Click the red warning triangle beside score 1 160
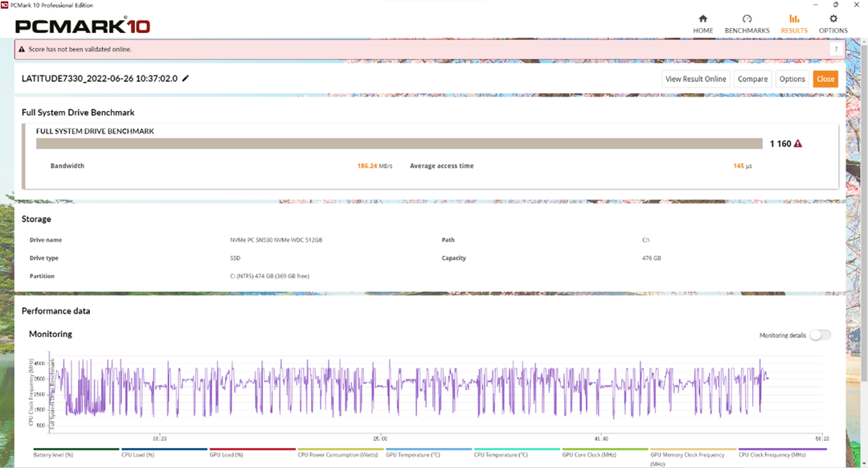 (x=798, y=143)
